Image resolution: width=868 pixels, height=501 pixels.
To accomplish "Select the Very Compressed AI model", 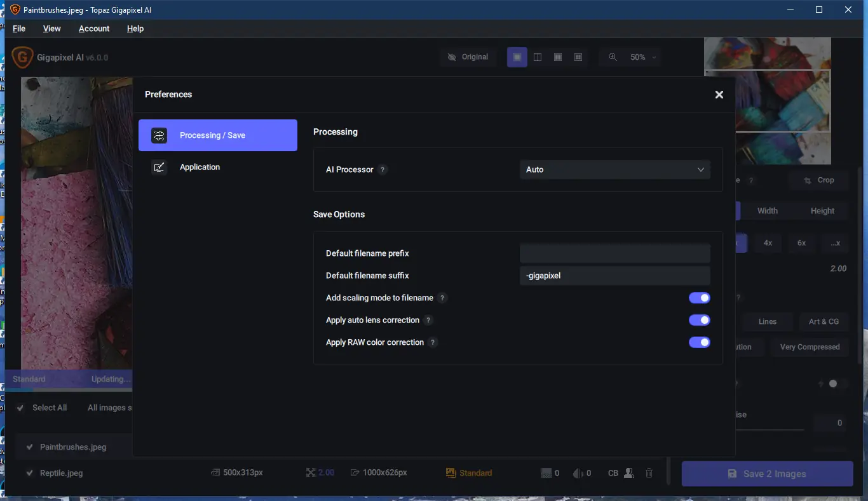I will point(810,347).
